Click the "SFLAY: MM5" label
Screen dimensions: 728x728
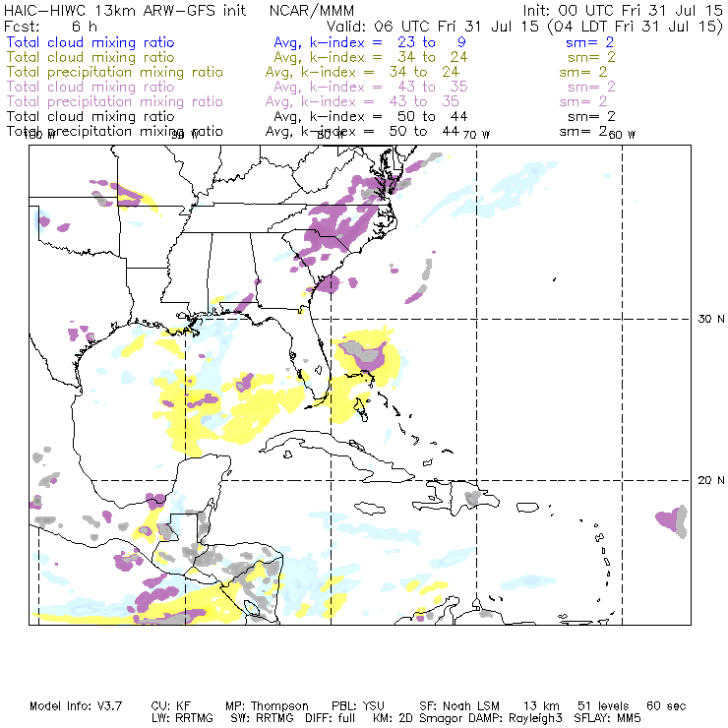pos(607,718)
